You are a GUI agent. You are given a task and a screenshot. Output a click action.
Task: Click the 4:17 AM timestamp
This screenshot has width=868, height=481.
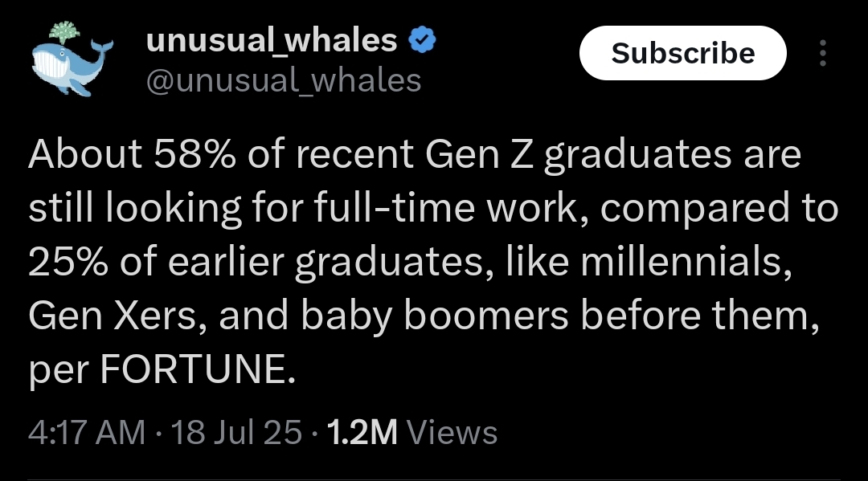[x=86, y=432]
